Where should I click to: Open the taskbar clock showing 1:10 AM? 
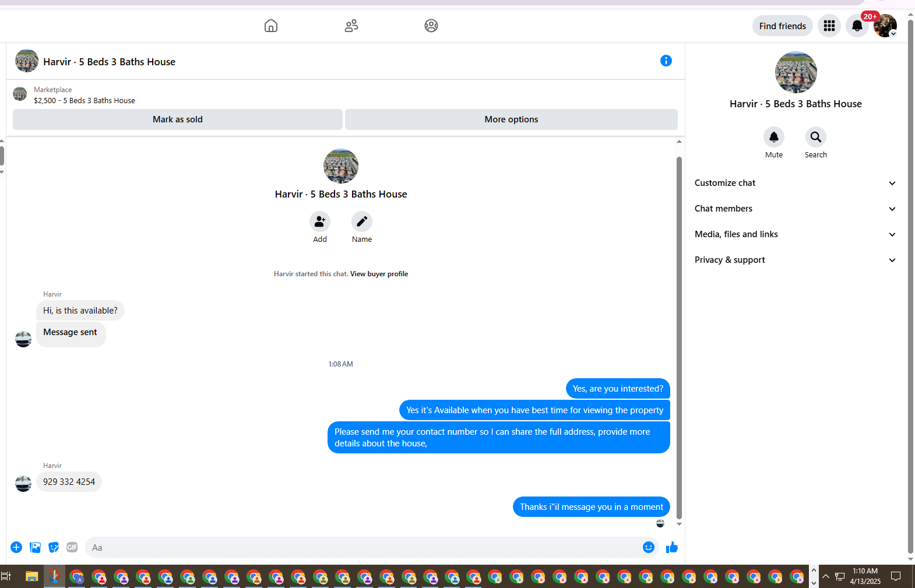[865, 576]
